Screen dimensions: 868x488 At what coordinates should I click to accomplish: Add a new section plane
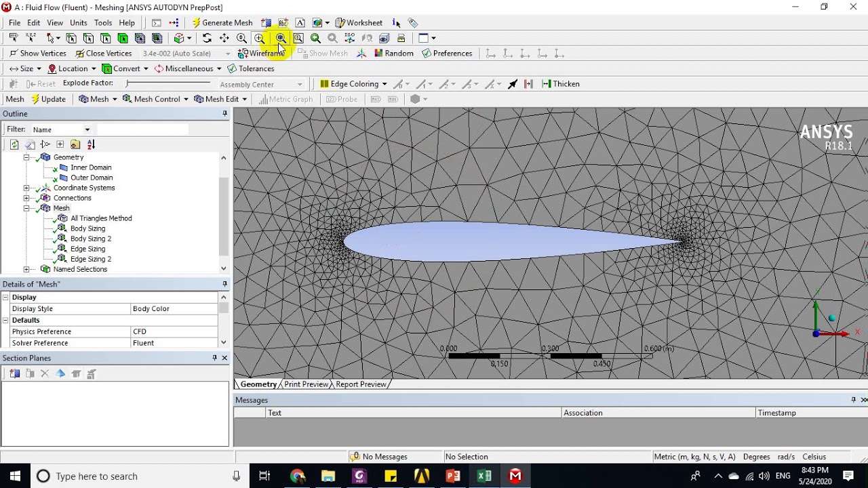(x=15, y=373)
